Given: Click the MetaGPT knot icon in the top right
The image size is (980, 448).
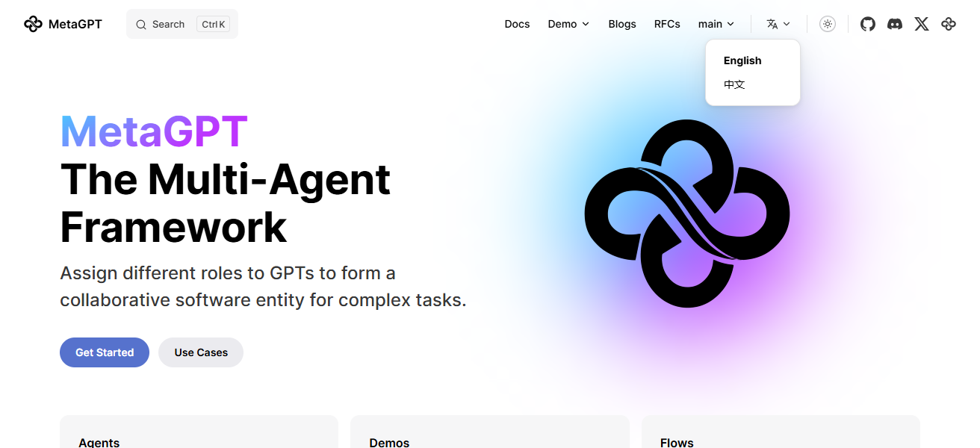Looking at the screenshot, I should point(949,24).
